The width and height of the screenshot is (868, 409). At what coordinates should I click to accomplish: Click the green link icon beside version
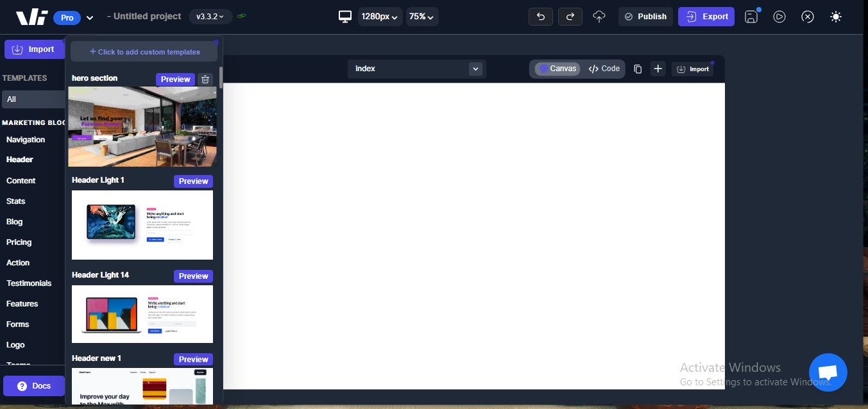[242, 16]
